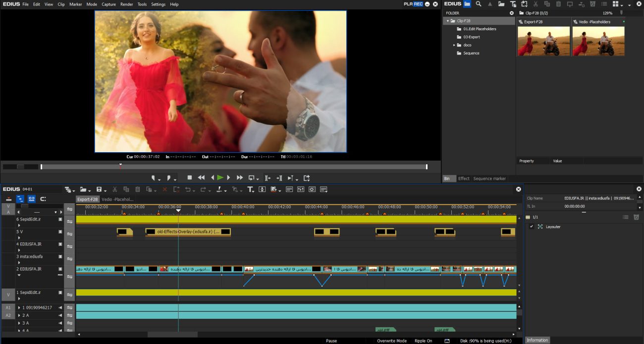
Task: Click the bin New Sequence icon
Action: [x=524, y=4]
